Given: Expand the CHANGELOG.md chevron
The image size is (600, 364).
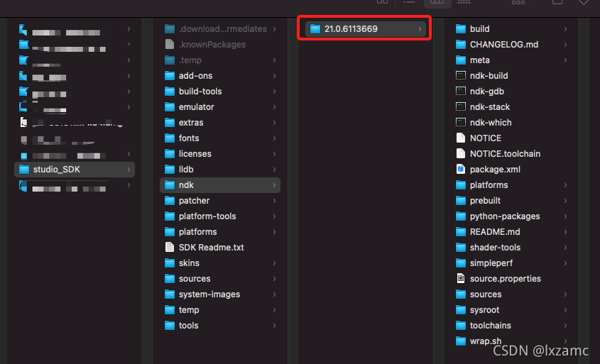Looking at the screenshot, I should 565,45.
